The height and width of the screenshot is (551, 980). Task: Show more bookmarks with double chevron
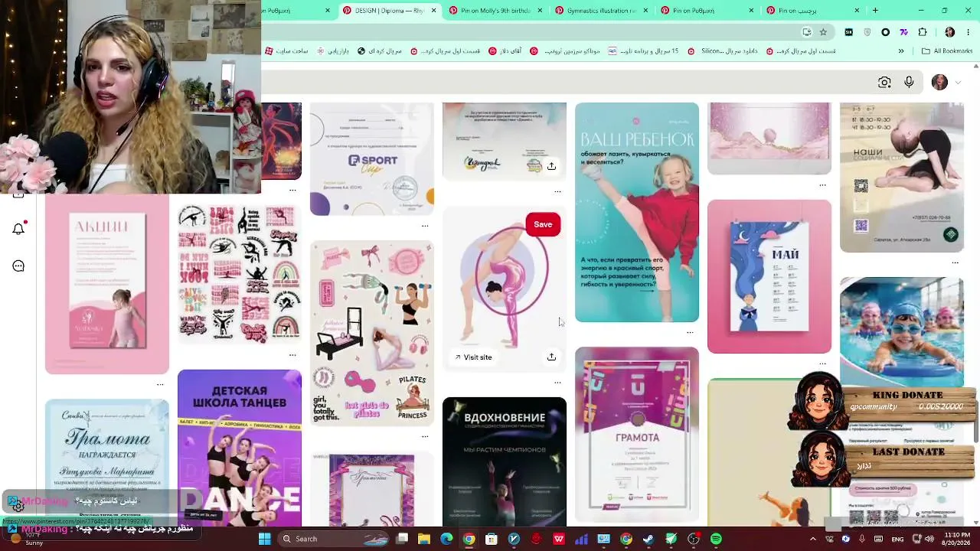click(901, 51)
